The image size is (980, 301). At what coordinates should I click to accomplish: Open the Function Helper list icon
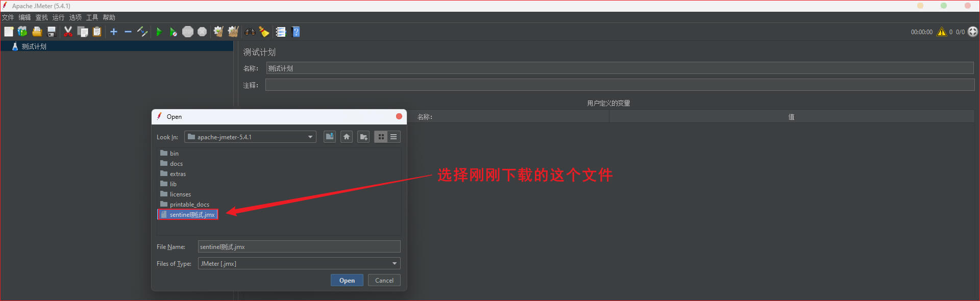[281, 32]
